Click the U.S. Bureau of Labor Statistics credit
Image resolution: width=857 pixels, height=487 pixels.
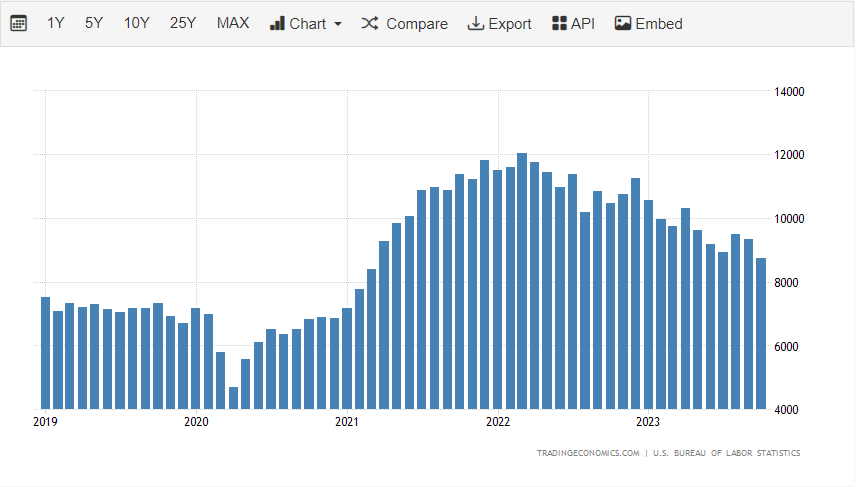coord(726,453)
